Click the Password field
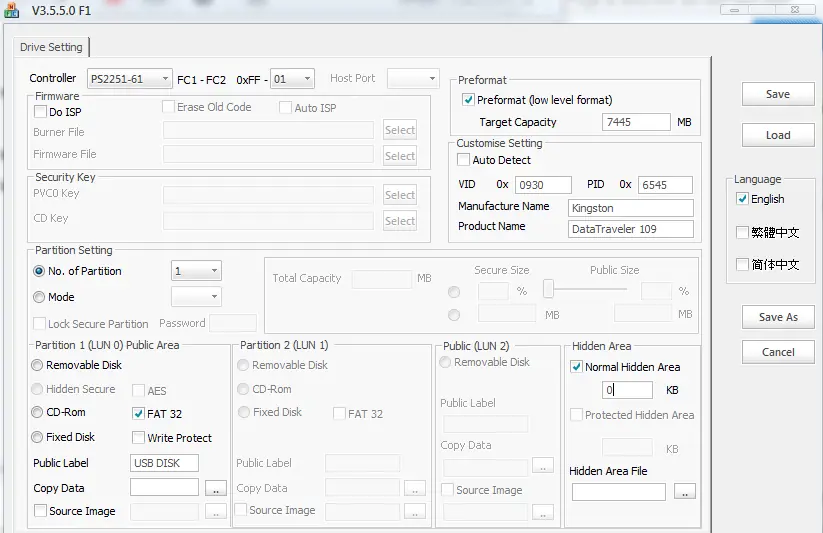This screenshot has width=823, height=533. [233, 323]
